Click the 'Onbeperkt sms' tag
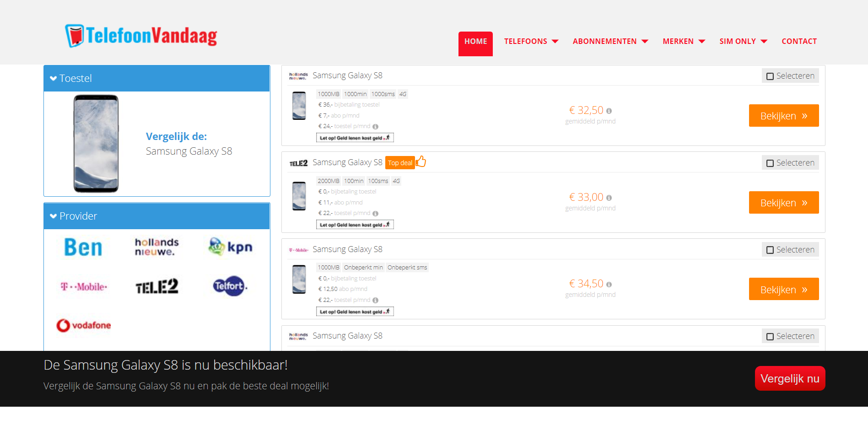The width and height of the screenshot is (868, 425). coord(407,268)
